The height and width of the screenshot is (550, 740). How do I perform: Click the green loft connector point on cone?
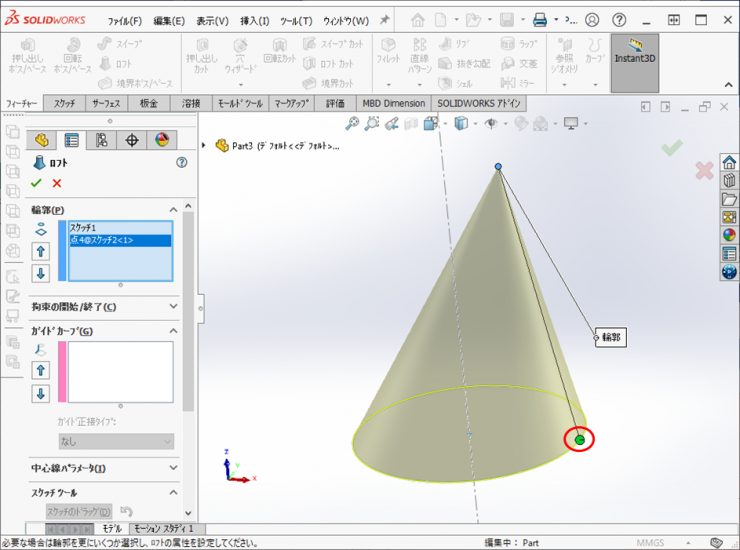579,439
